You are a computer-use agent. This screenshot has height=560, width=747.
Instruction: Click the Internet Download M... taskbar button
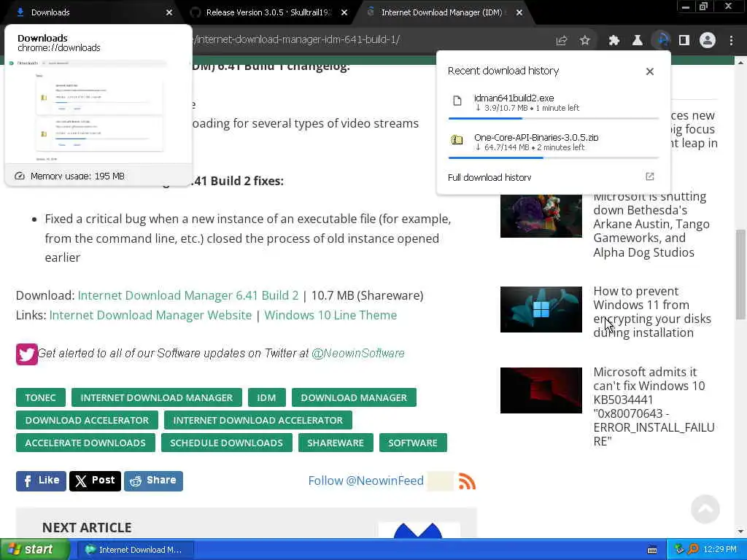pos(135,550)
